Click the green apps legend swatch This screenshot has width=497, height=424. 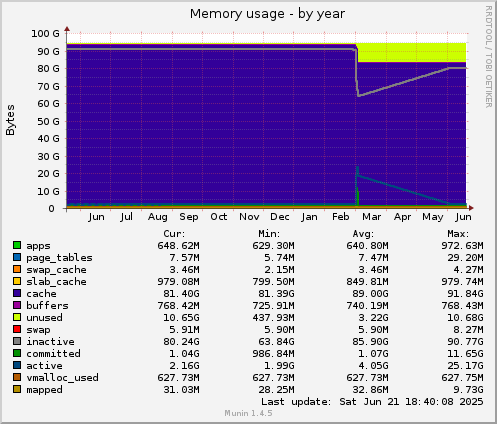click(x=17, y=245)
